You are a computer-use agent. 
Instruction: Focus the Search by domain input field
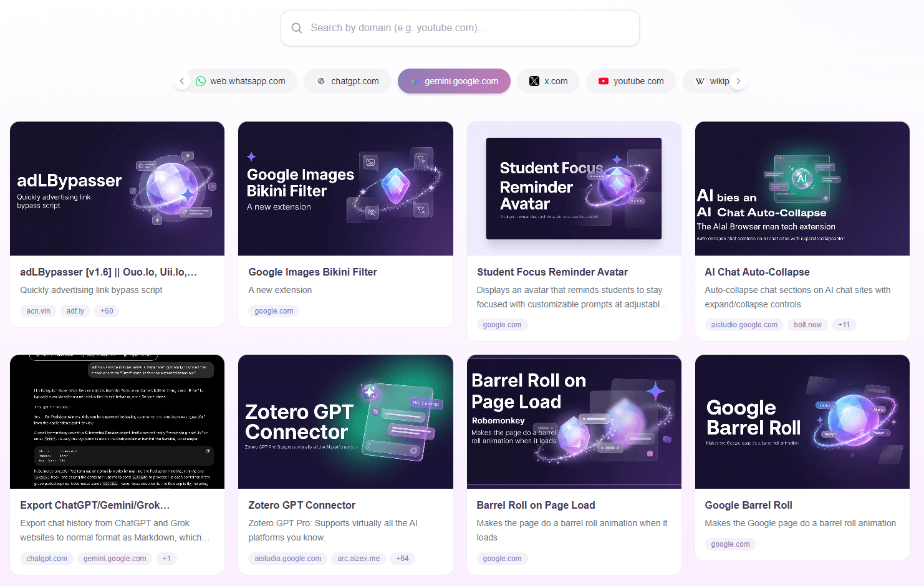coord(460,28)
